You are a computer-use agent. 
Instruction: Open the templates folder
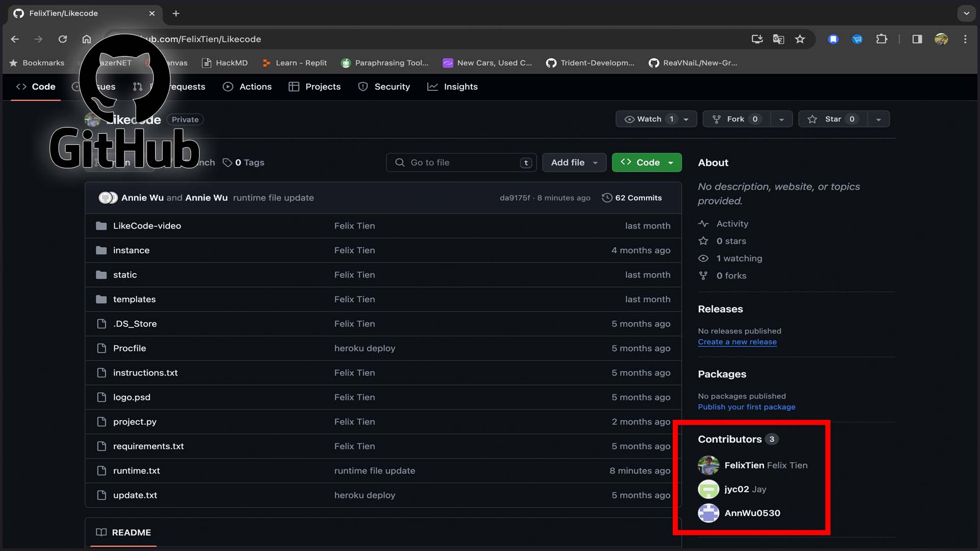(x=134, y=299)
